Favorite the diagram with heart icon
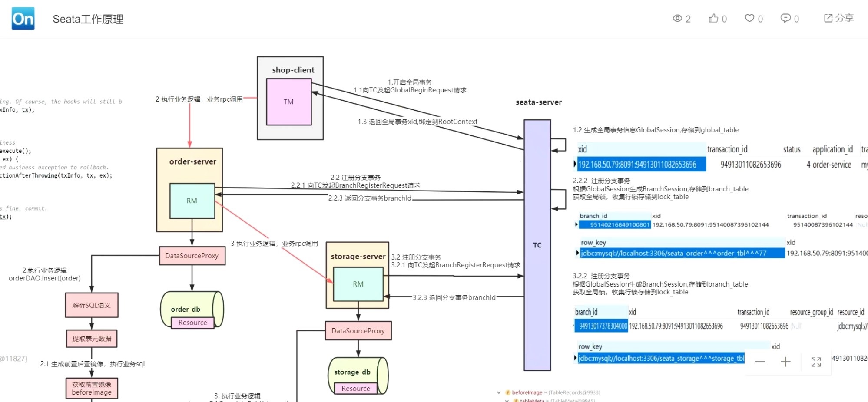Screen dimensions: 868x402 pyautogui.click(x=749, y=18)
